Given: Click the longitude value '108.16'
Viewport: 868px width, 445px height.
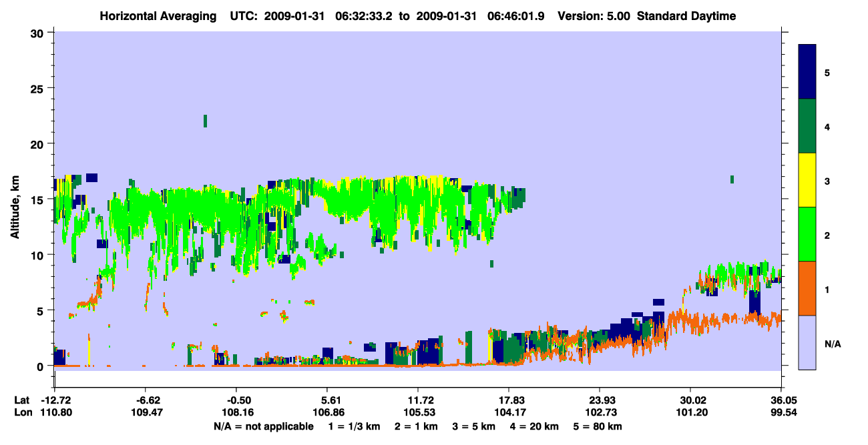Looking at the screenshot, I should coord(236,412).
